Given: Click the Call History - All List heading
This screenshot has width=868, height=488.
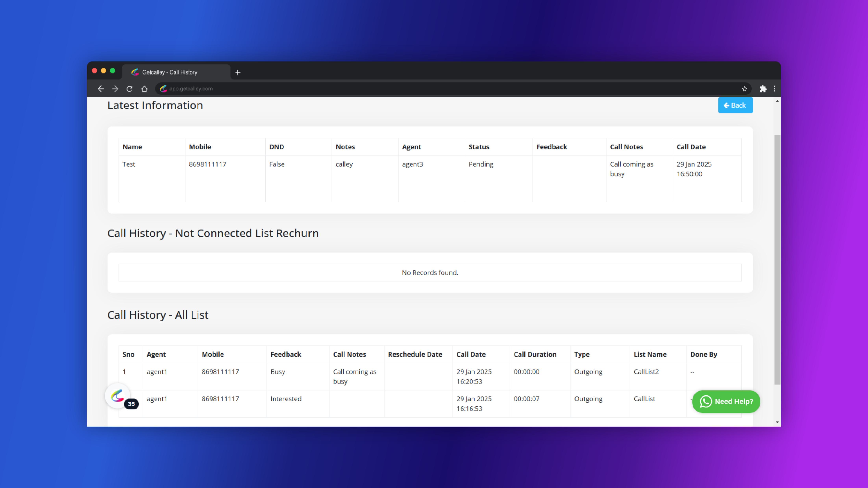Looking at the screenshot, I should point(158,315).
